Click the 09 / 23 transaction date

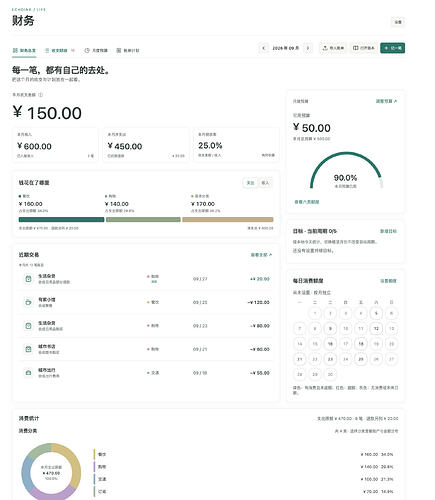(x=200, y=326)
